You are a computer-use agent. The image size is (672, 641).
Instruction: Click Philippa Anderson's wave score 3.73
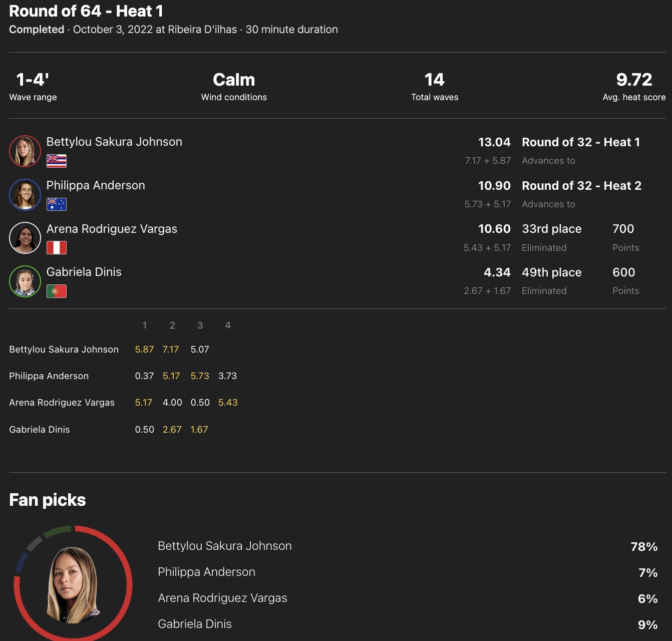click(228, 376)
